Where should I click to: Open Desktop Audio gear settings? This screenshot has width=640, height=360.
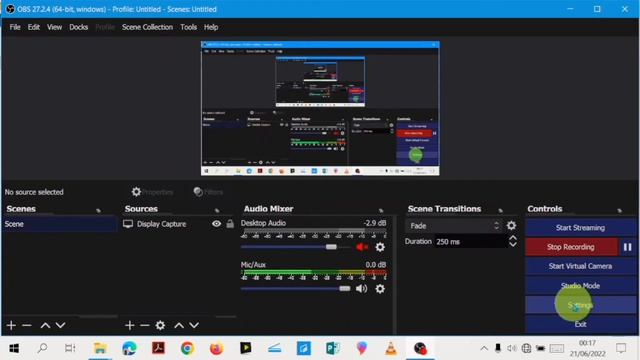pos(380,247)
